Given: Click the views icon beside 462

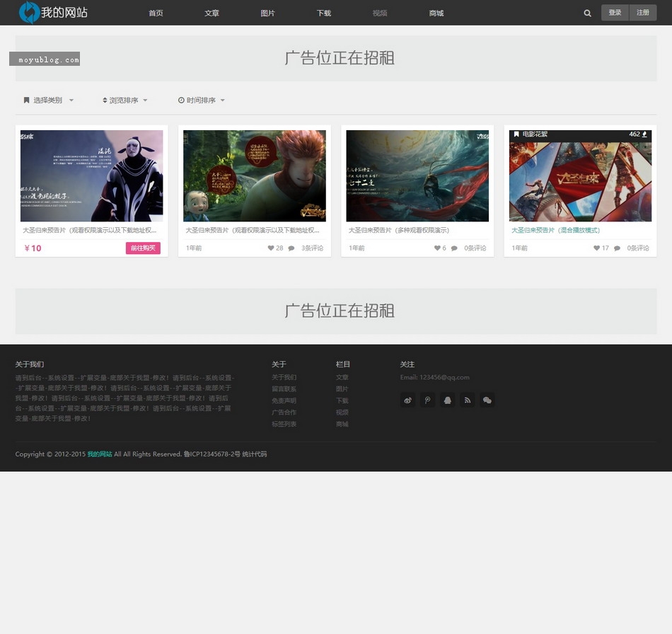Looking at the screenshot, I should (644, 134).
